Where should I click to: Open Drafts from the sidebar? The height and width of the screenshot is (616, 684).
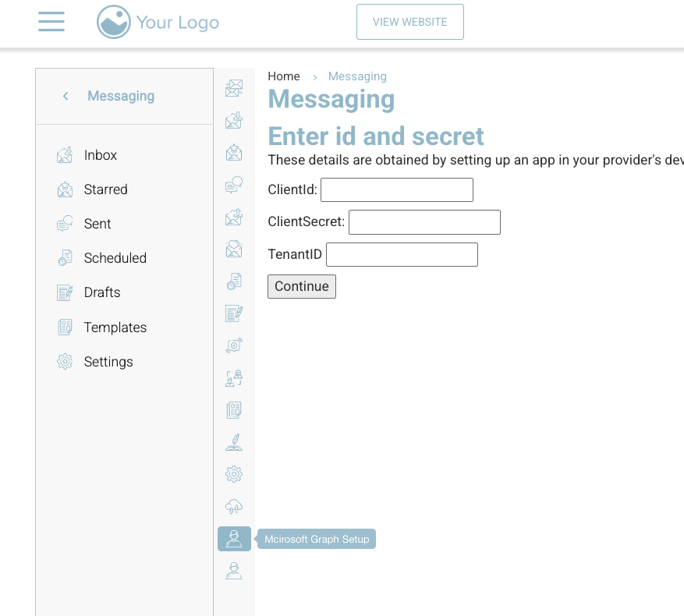(102, 292)
